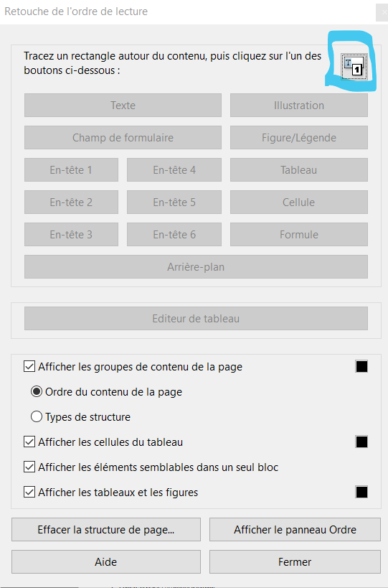
Task: Click Afficher le panneau Ordre button
Action: 295,530
